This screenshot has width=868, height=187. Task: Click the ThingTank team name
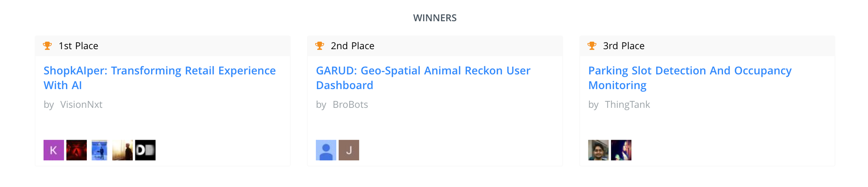click(627, 104)
